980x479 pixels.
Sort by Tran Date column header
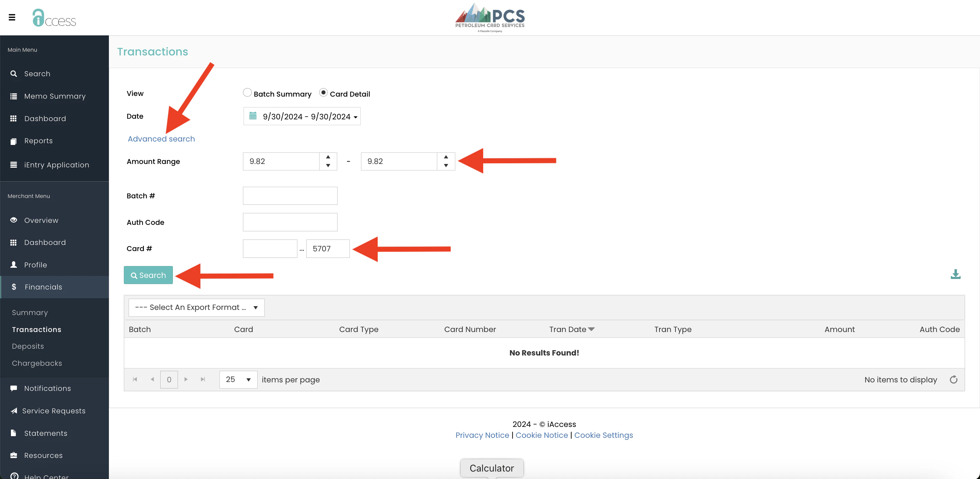[x=568, y=329]
